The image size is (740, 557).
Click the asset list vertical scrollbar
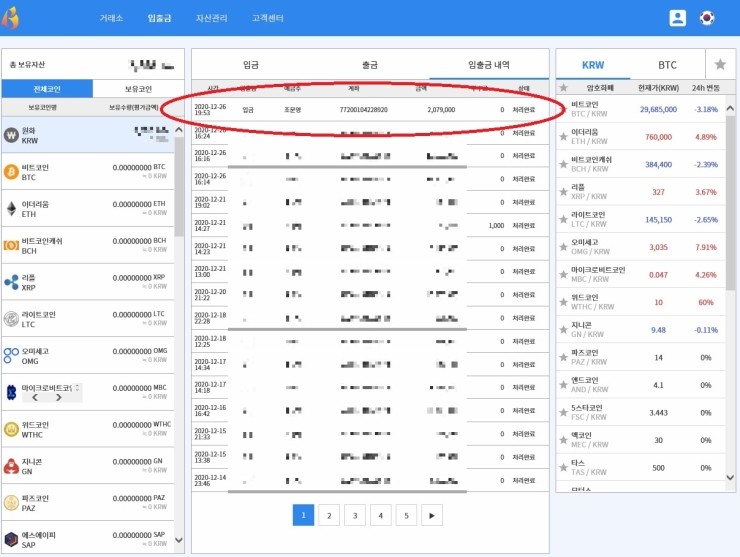pos(179,300)
